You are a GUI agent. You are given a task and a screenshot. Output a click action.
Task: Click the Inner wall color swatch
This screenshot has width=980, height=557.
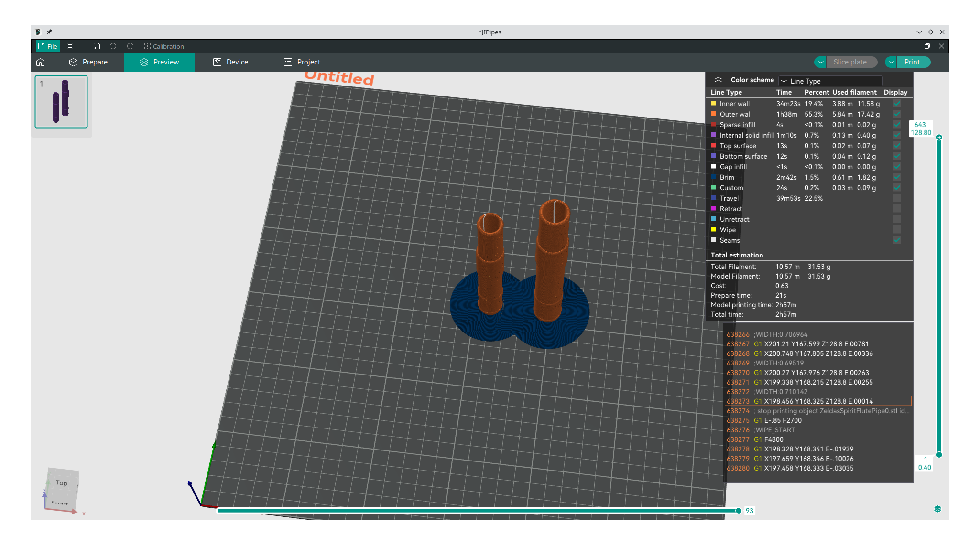(x=714, y=103)
